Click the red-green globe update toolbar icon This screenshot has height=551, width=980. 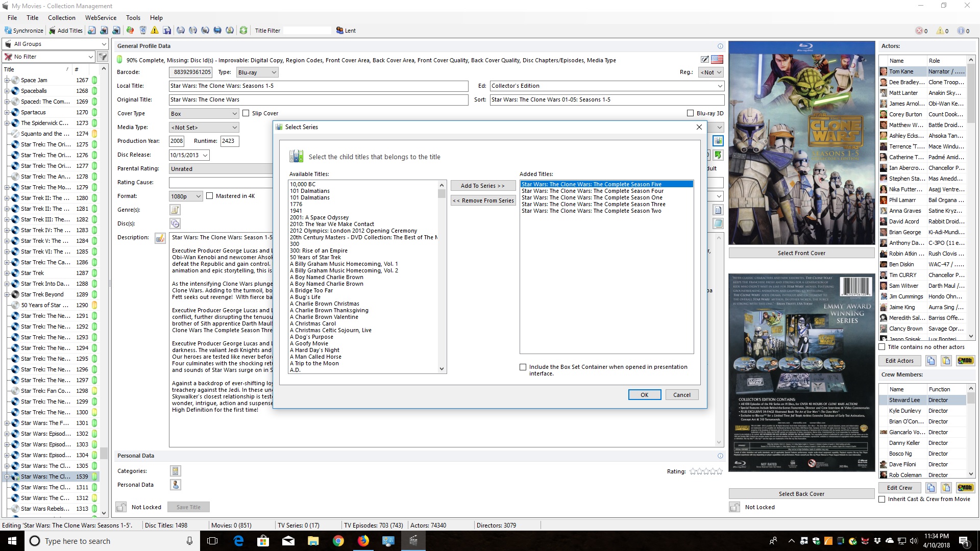coord(130,31)
